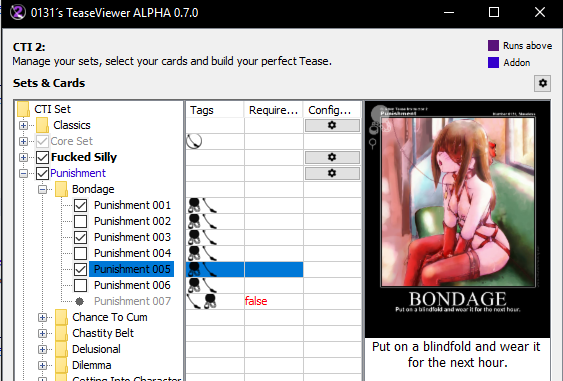
Task: Uncheck the Punishment 003 checkbox
Action: (x=80, y=237)
